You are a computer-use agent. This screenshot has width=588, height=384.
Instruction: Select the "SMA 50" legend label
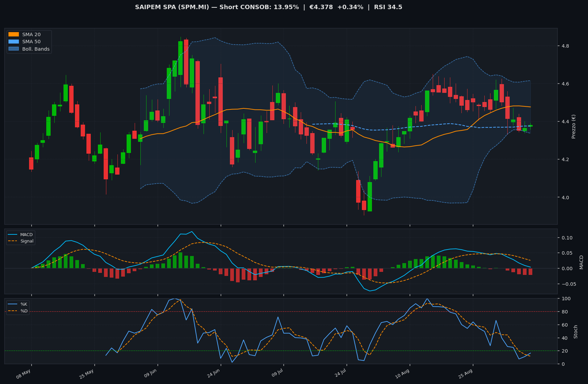point(31,42)
